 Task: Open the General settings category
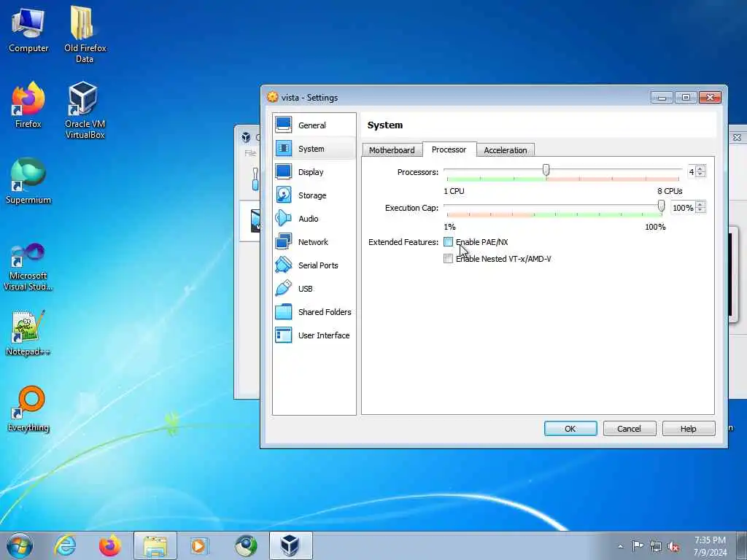click(314, 125)
